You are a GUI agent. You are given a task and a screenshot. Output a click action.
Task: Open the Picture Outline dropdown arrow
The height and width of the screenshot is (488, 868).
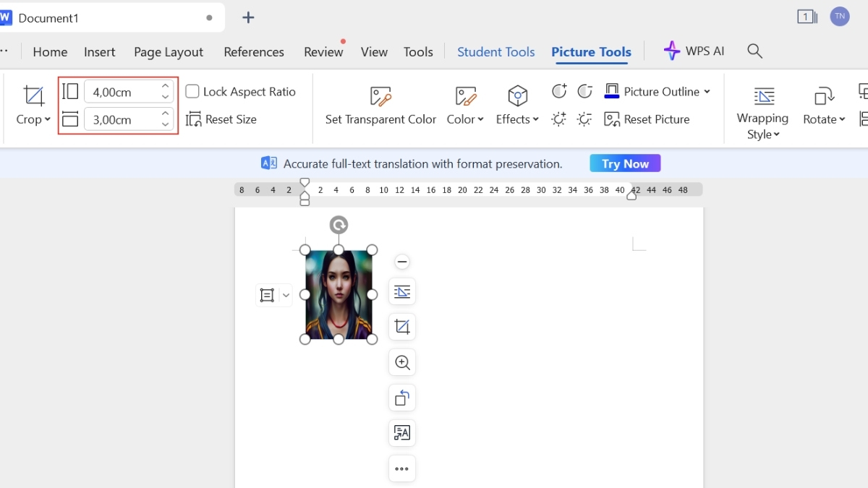click(x=707, y=92)
